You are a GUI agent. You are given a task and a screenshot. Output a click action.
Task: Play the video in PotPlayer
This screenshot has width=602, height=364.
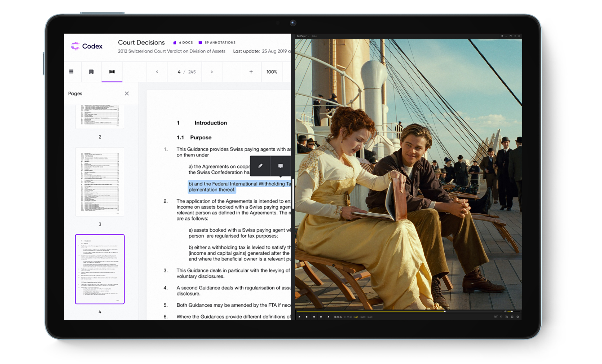pyautogui.click(x=299, y=317)
